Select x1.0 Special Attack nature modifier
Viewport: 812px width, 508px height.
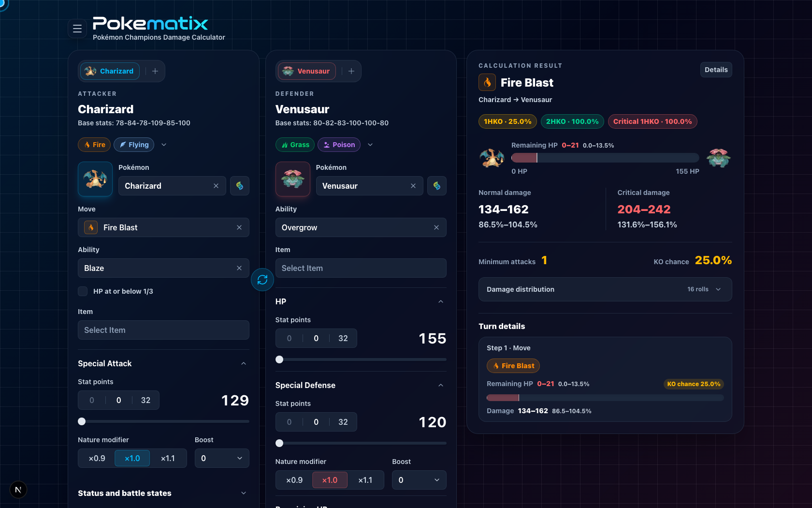click(x=132, y=458)
